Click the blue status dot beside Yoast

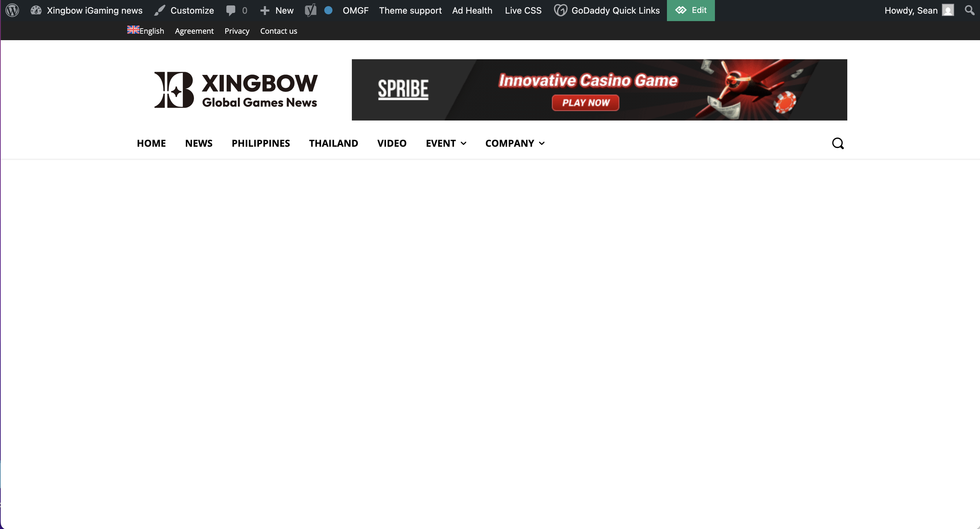(328, 10)
